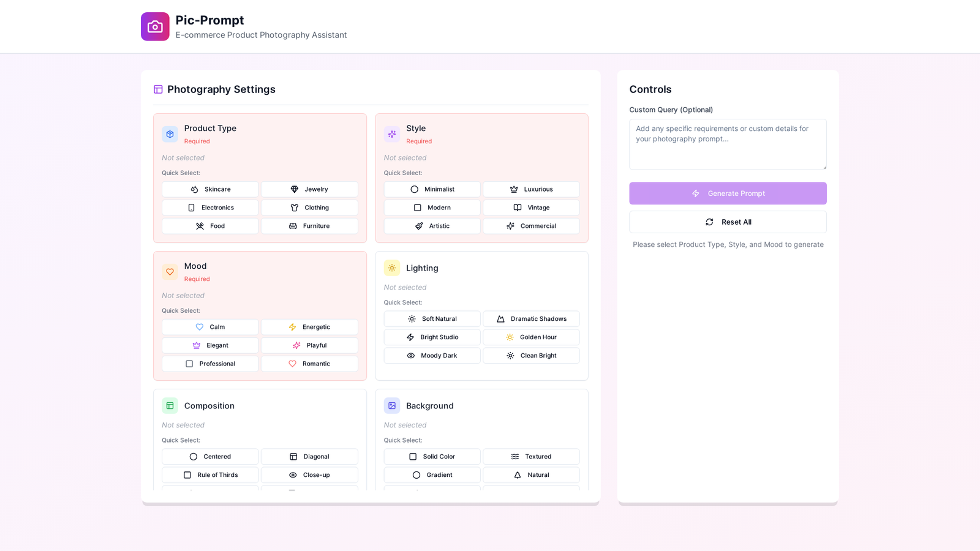Choose the Minimalist style option
This screenshot has height=551, width=980.
click(432, 189)
